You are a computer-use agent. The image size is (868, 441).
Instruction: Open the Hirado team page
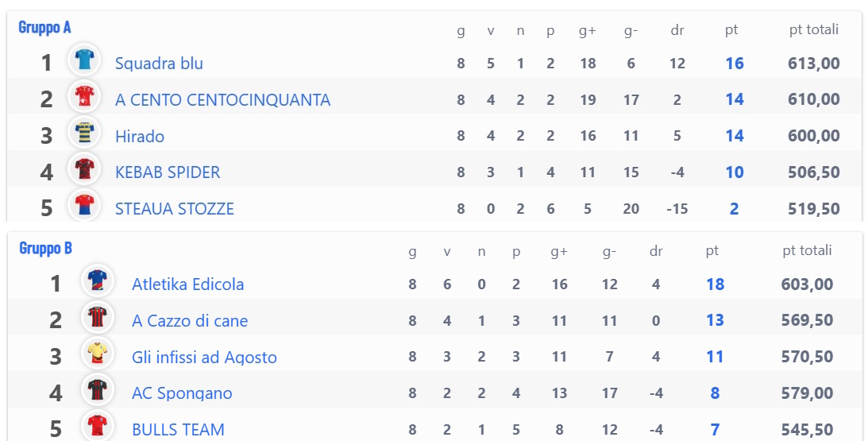coord(140,137)
